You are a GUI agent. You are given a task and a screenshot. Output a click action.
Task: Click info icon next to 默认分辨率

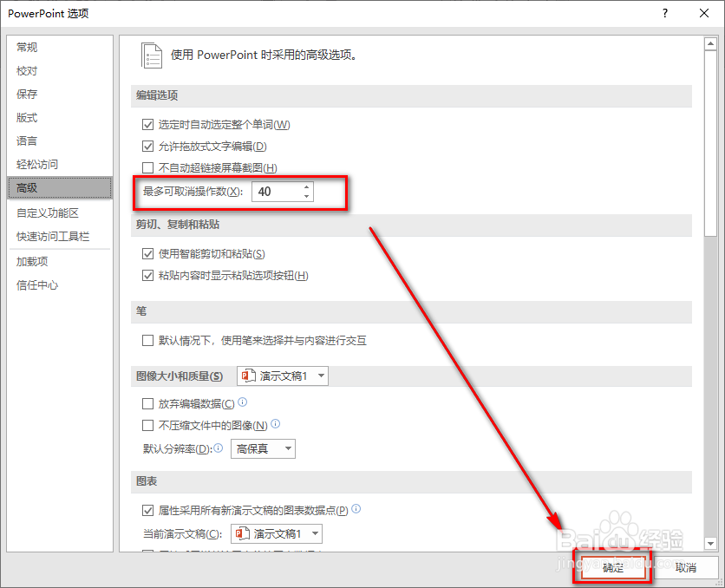(219, 448)
